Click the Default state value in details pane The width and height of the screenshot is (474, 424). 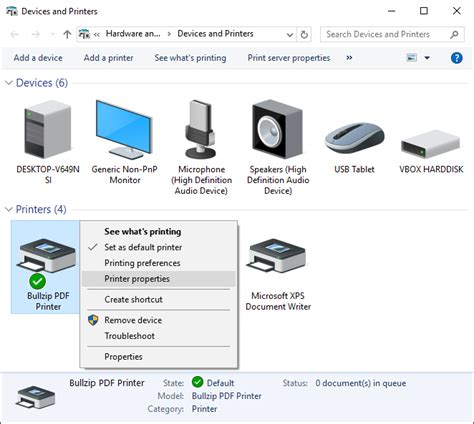pos(220,383)
